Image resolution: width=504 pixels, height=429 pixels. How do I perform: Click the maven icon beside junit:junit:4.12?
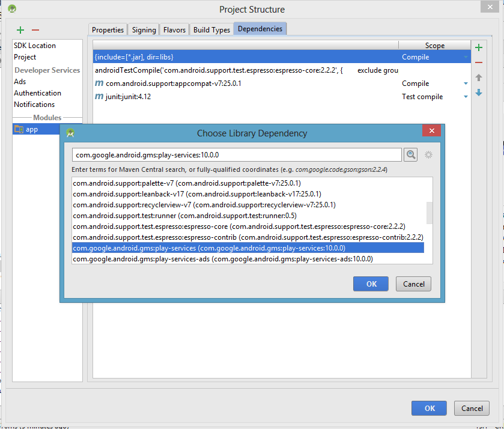pos(99,97)
